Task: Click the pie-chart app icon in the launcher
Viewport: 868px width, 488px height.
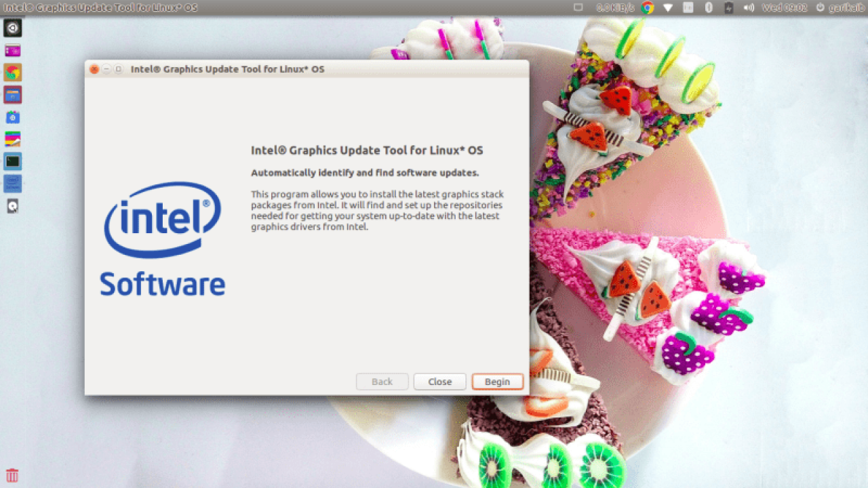Action: pos(12,73)
